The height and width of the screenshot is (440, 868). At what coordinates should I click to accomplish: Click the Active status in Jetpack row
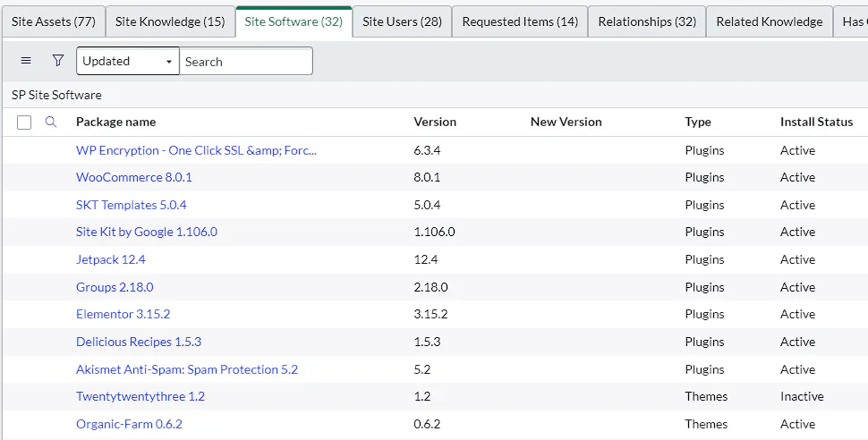click(x=797, y=259)
